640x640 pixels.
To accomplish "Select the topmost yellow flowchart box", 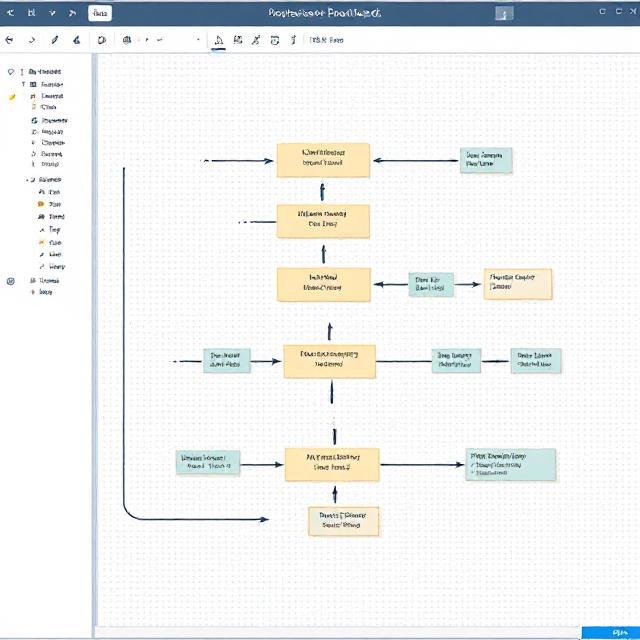I will pos(323,160).
